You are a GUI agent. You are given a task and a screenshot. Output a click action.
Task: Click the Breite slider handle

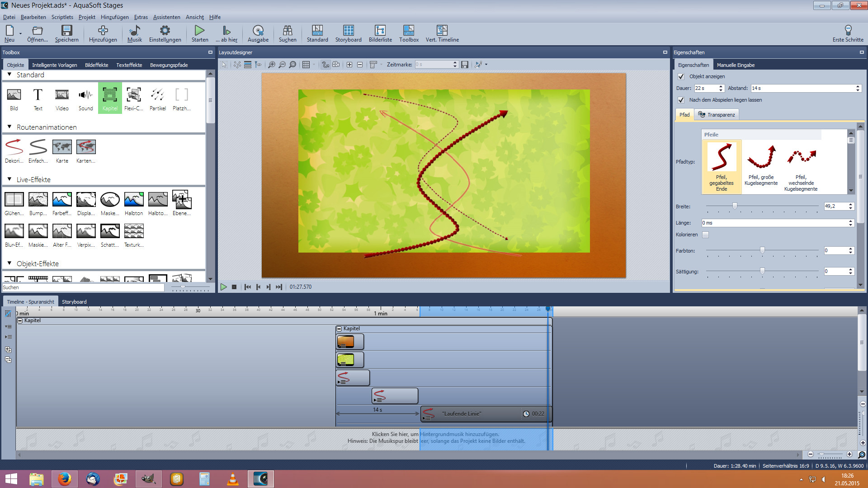coord(735,206)
